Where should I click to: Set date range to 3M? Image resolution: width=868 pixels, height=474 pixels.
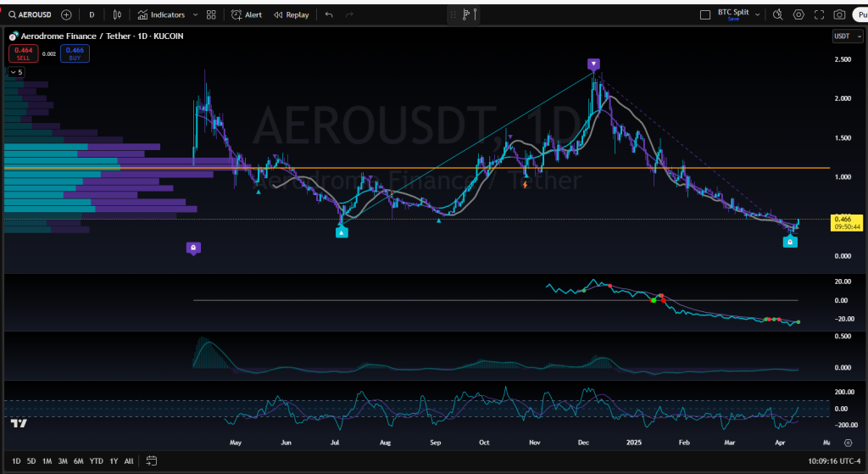coord(63,460)
